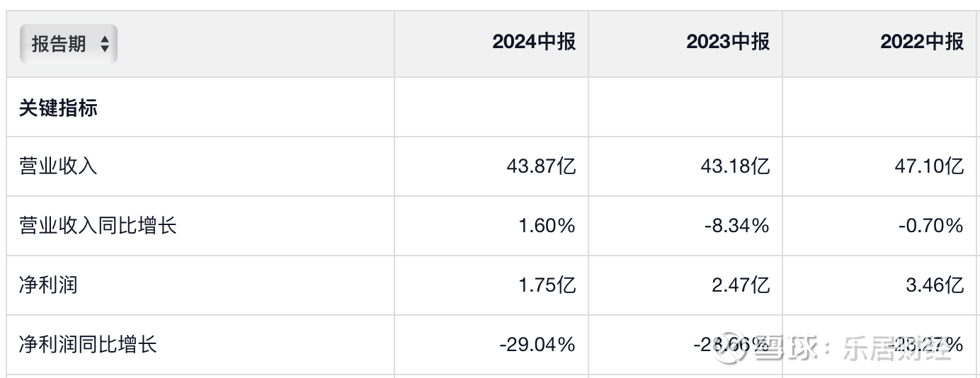
Task: Click the 净利润同比增长 row label
Action: pos(88,345)
